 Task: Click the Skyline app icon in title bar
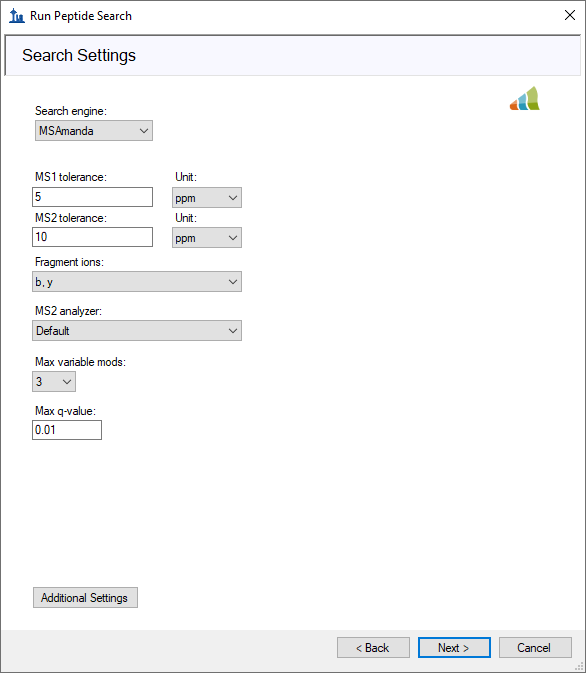pos(17,16)
